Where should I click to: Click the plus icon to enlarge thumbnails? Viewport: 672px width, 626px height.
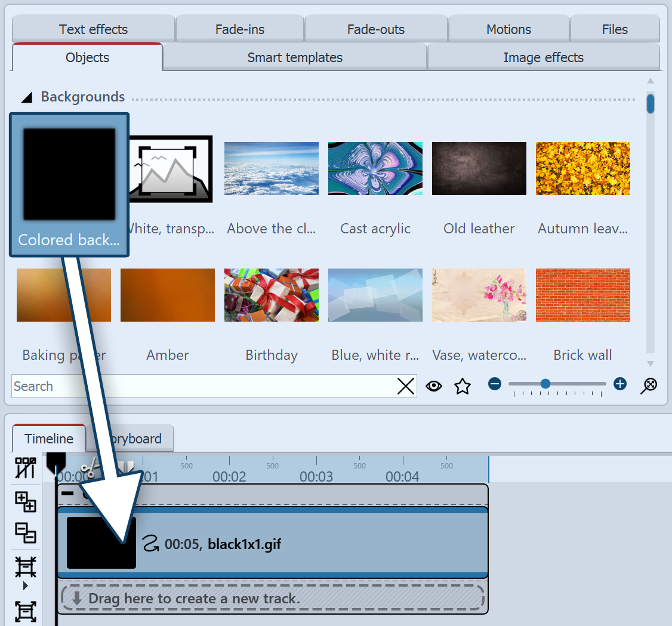(x=620, y=384)
